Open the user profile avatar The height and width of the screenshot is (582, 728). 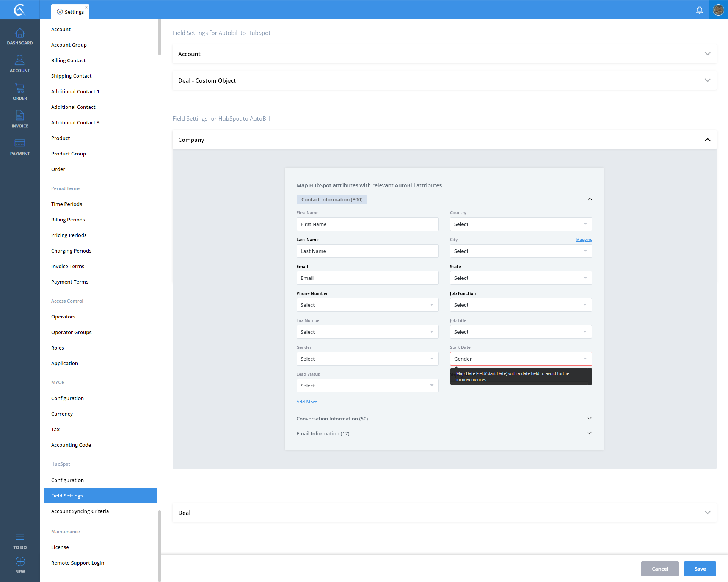click(x=718, y=10)
